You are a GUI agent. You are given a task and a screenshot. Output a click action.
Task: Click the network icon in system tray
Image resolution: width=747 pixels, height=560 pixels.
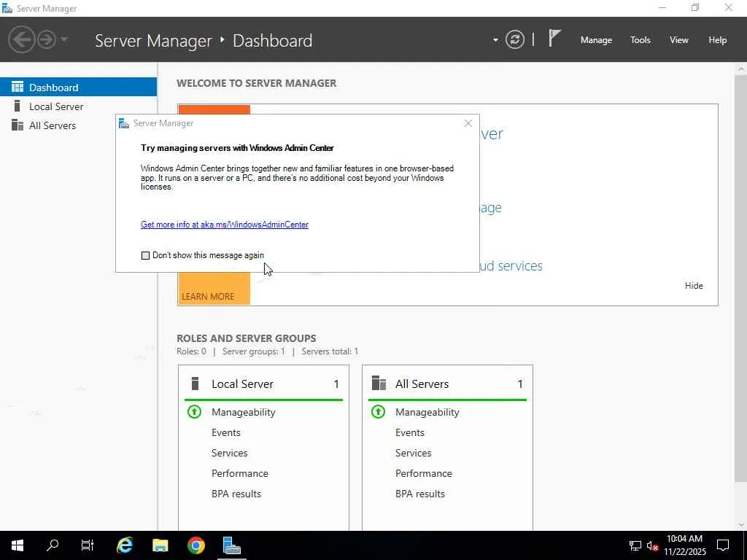[x=635, y=545]
